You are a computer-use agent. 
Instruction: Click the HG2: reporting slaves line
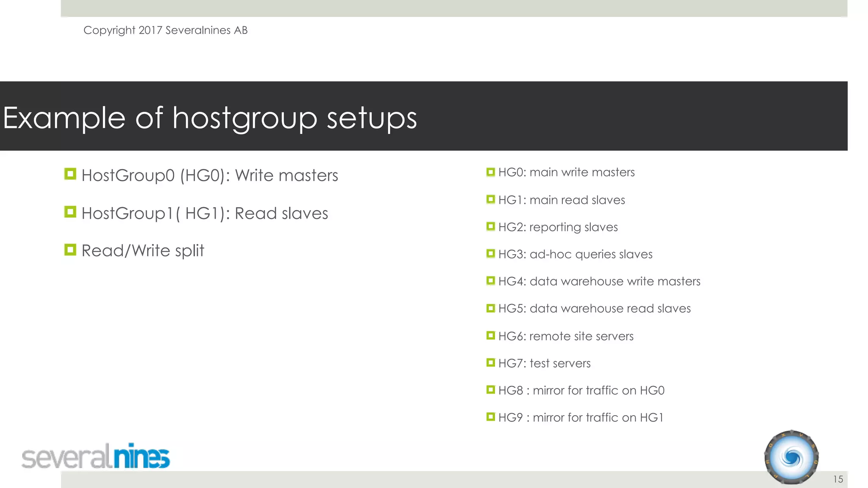558,227
